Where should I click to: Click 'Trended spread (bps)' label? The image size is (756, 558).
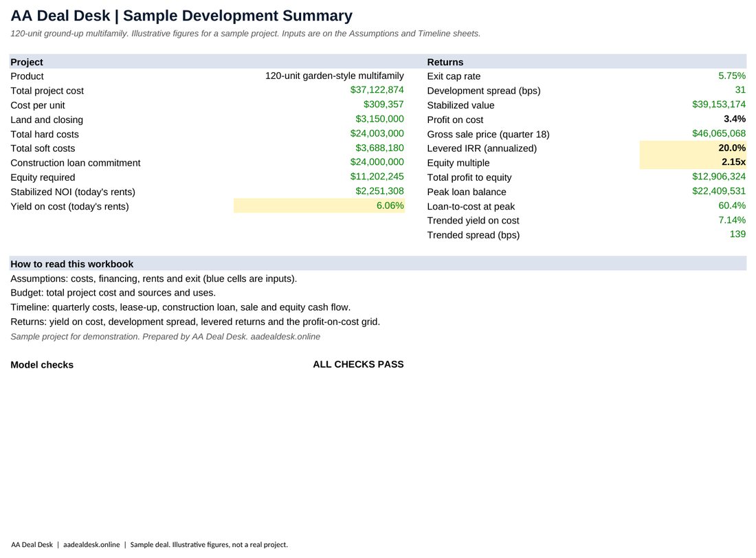(x=474, y=235)
